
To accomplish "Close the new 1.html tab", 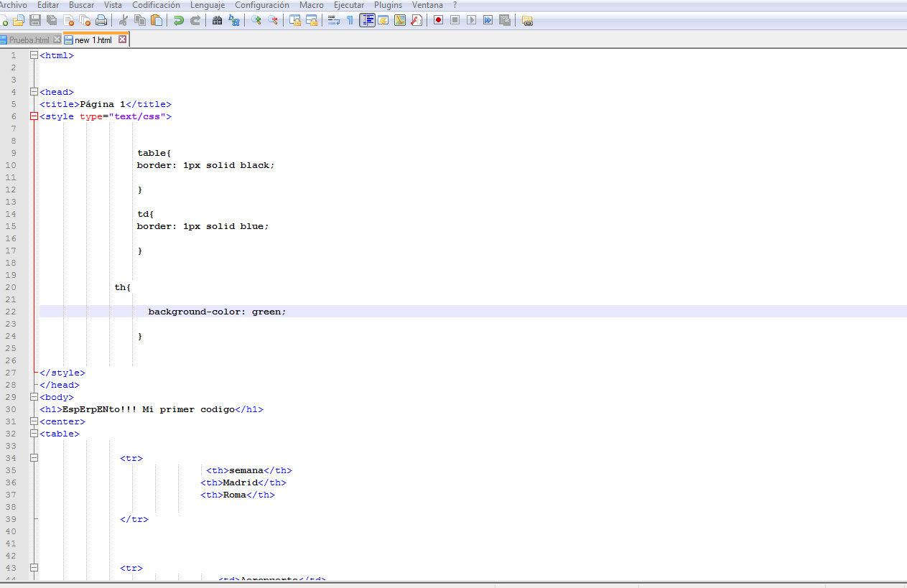I will tap(123, 40).
